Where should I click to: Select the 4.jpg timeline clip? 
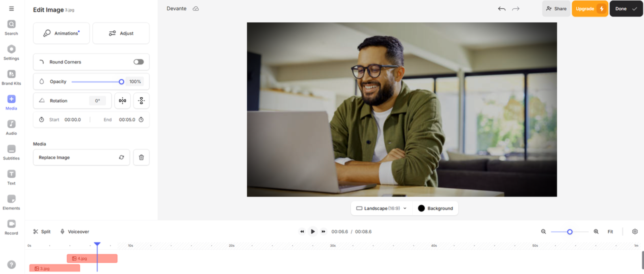pos(92,258)
